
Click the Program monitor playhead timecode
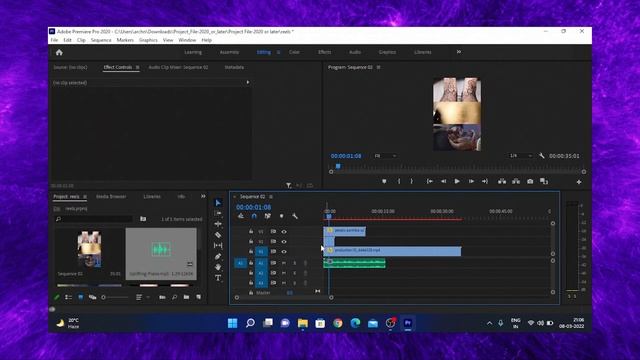pyautogui.click(x=346, y=156)
